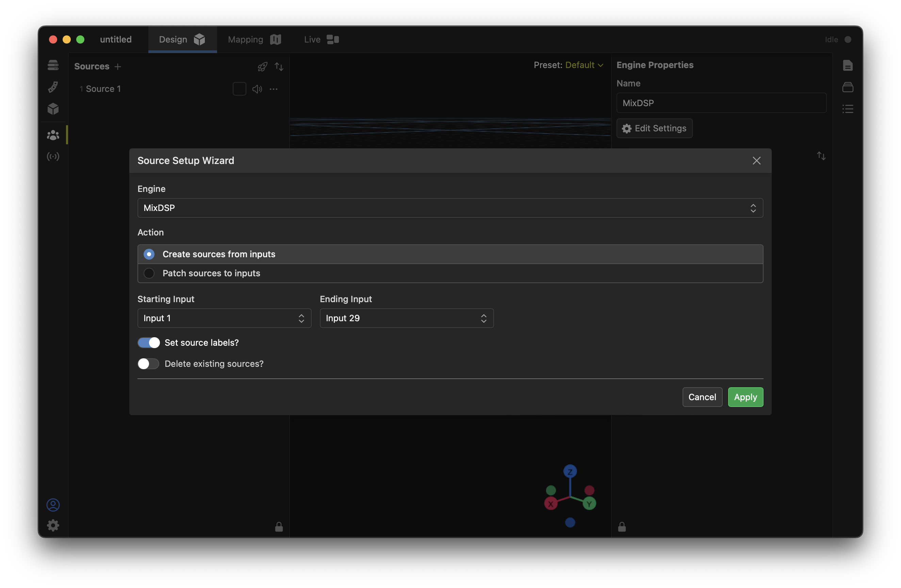The image size is (901, 588).
Task: Click the green Apply button
Action: tap(745, 397)
